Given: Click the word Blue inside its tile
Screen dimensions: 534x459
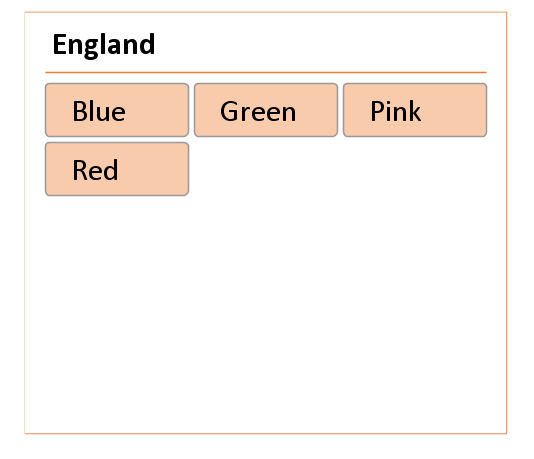Looking at the screenshot, I should [99, 111].
